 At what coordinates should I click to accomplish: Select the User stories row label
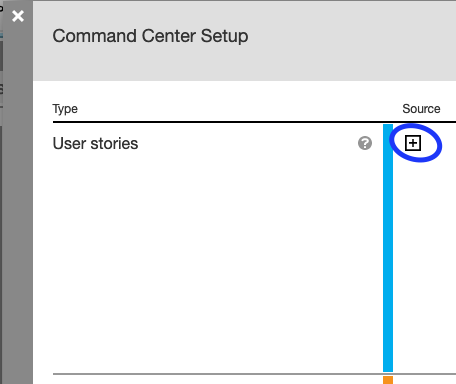click(x=95, y=144)
